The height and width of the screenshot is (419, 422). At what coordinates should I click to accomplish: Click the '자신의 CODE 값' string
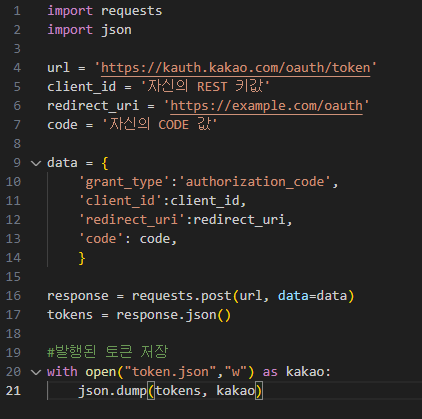(x=159, y=124)
